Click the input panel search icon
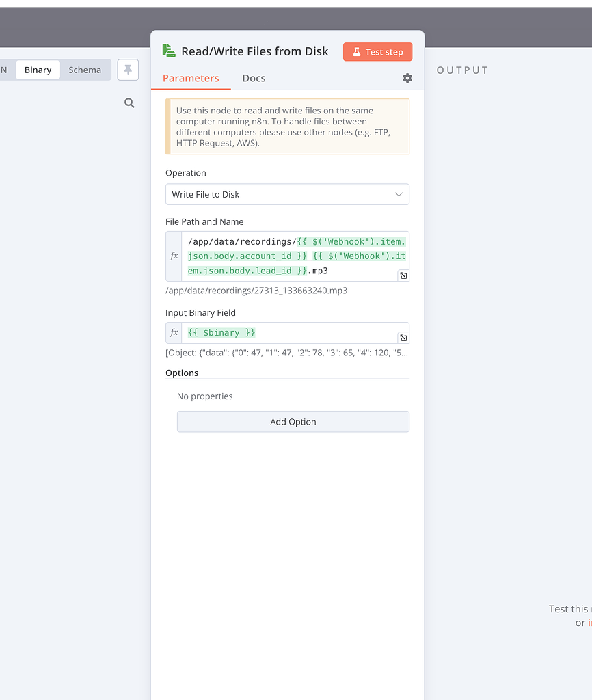Viewport: 592px width, 700px height. point(129,103)
